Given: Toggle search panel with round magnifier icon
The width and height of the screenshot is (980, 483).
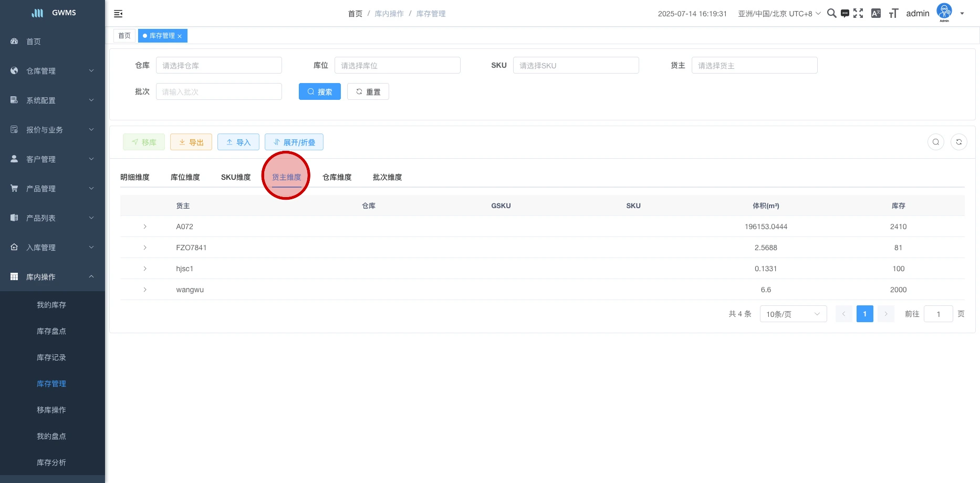Looking at the screenshot, I should [x=935, y=142].
